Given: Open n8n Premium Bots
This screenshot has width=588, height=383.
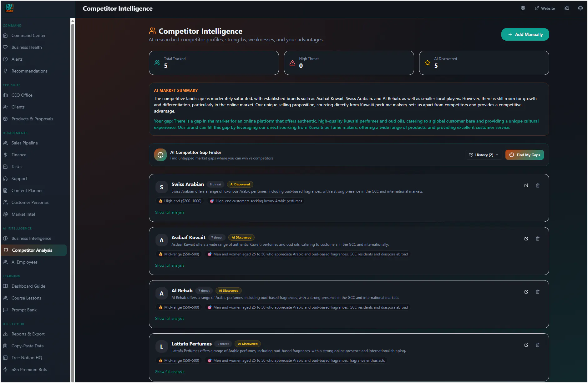Looking at the screenshot, I should tap(34, 370).
